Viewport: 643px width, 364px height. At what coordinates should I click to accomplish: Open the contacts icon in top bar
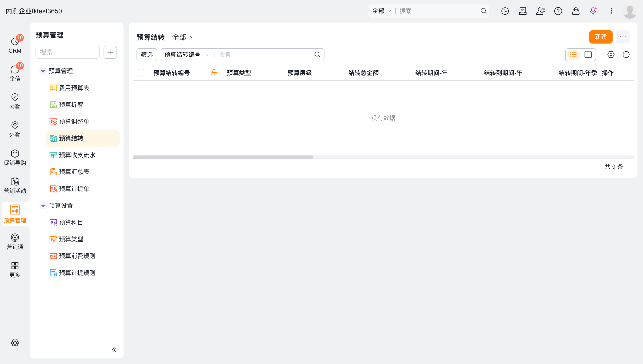tap(540, 11)
